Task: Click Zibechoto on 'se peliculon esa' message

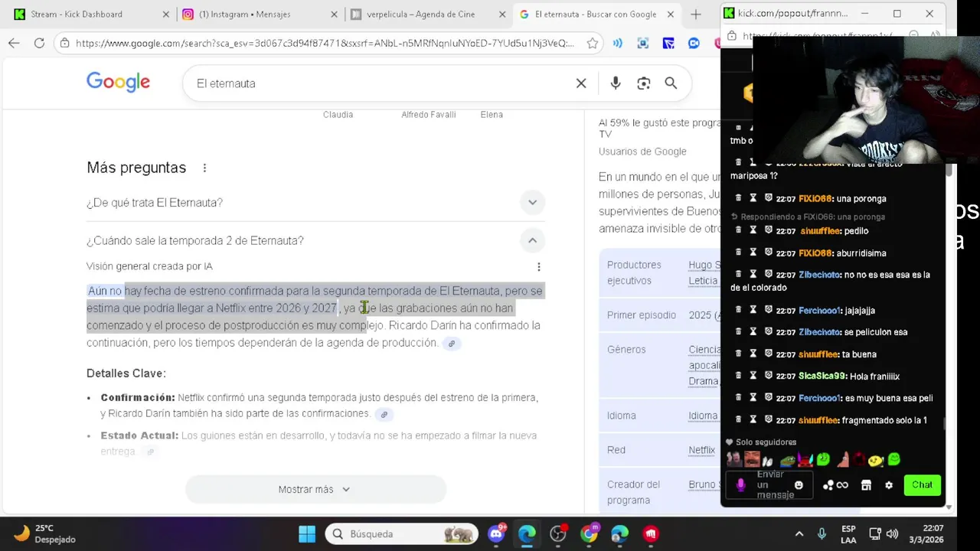Action: 820,332
